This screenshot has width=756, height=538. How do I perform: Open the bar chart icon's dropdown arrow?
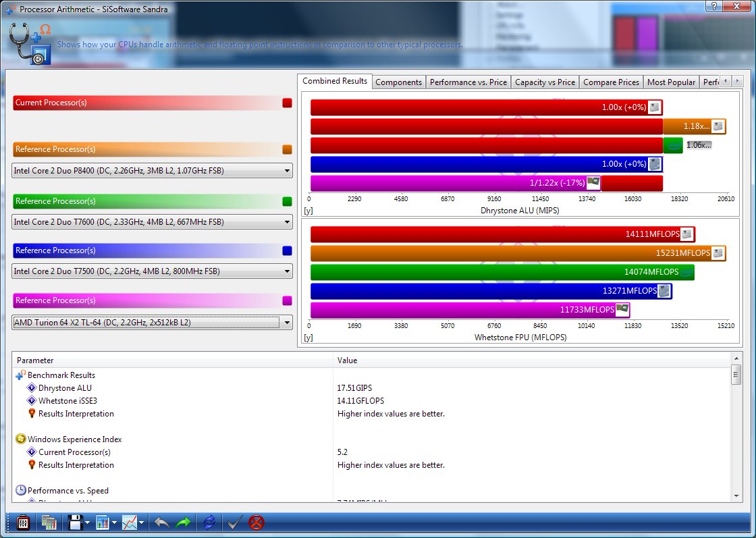point(114,522)
